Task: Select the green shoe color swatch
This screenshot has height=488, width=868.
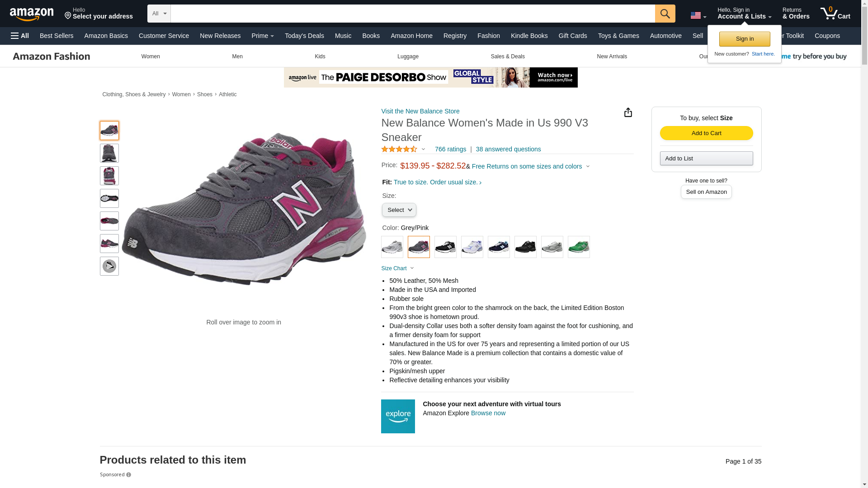Action: [579, 247]
